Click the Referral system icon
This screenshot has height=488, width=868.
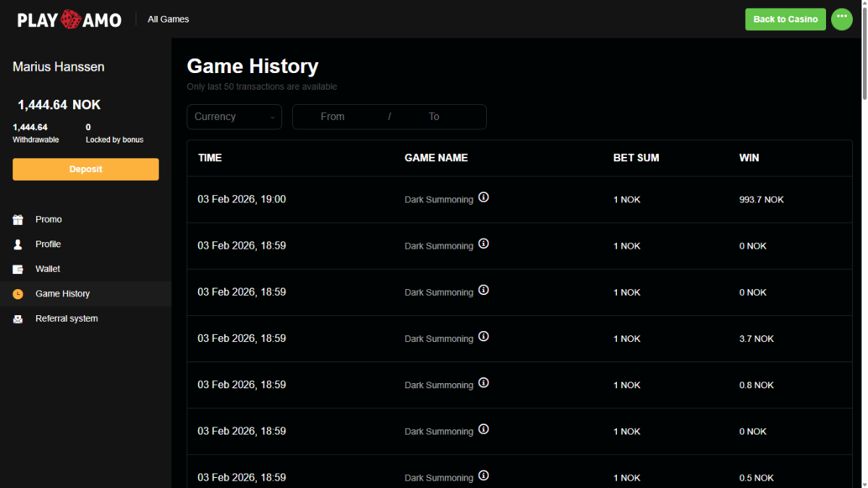click(x=18, y=319)
